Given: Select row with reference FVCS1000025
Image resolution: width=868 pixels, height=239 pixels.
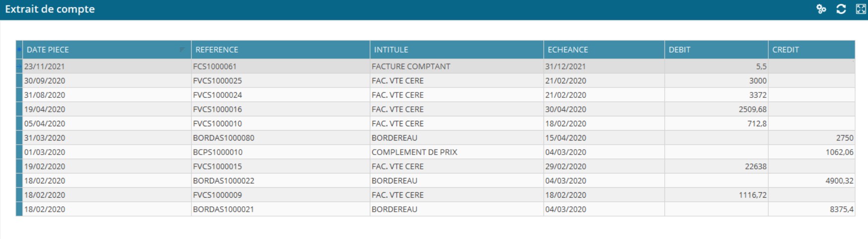Looking at the screenshot, I should [217, 80].
